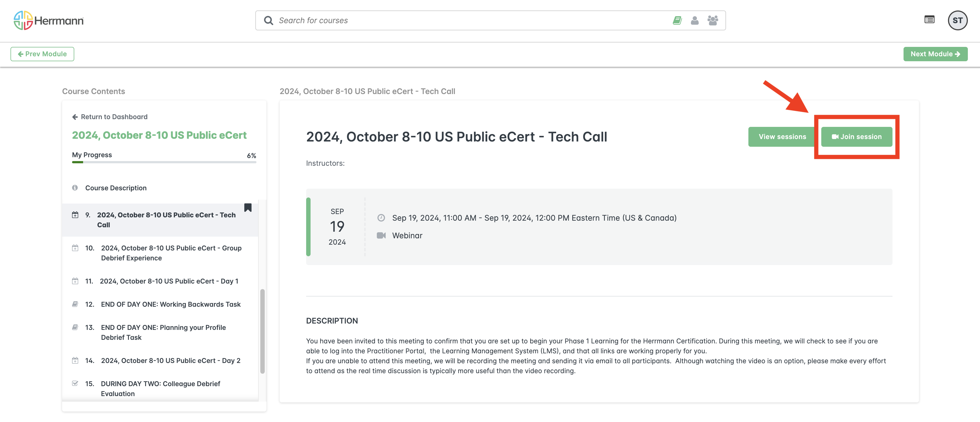The height and width of the screenshot is (422, 980).
Task: Focus the Search for courses field
Action: point(472,20)
